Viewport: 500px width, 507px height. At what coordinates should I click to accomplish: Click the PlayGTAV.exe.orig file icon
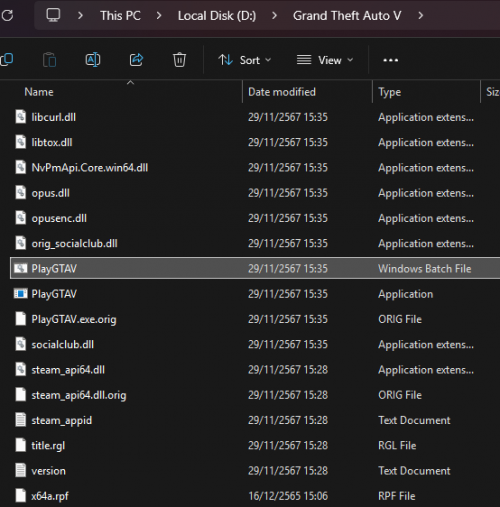pos(21,319)
